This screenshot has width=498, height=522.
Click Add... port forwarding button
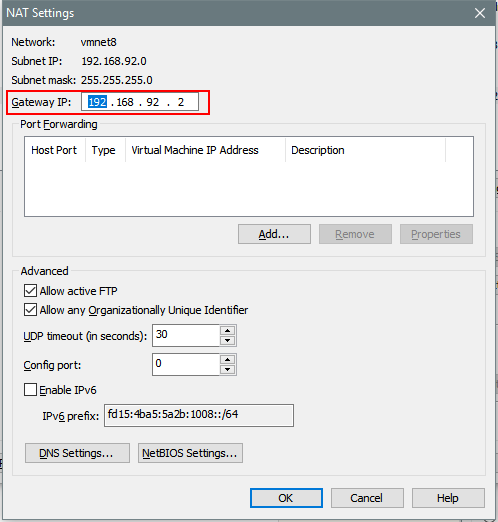coord(274,234)
